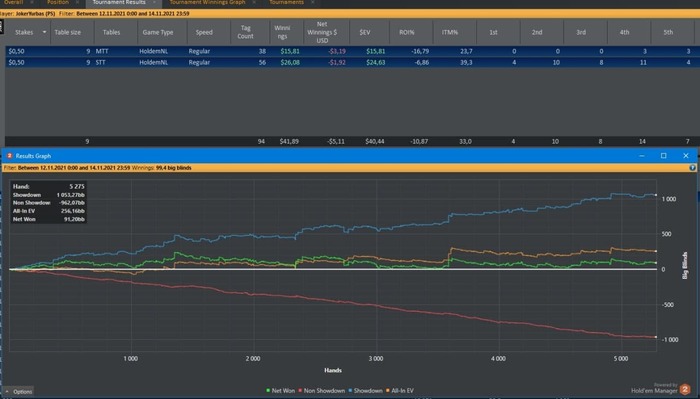Click the STT net winnings -$1,92

[337, 62]
